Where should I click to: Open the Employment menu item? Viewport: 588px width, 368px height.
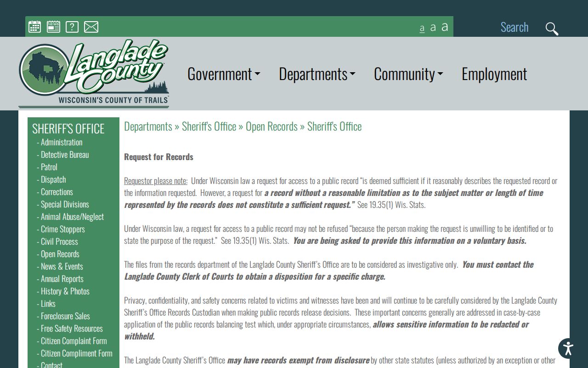(494, 74)
